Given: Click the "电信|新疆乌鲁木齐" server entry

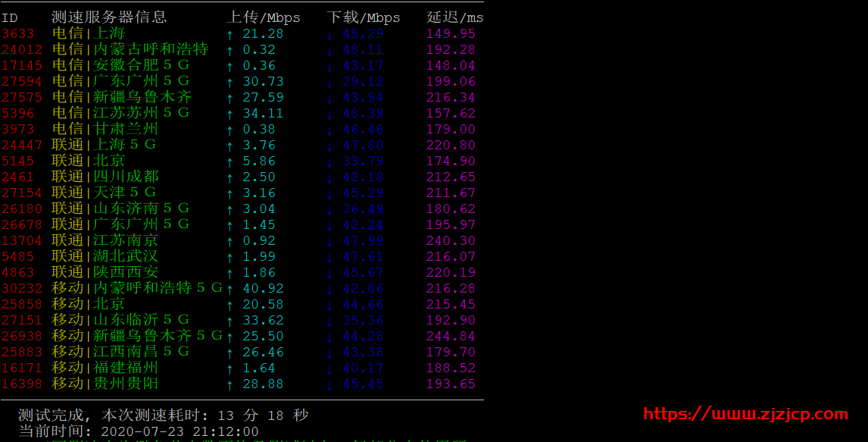Looking at the screenshot, I should [122, 97].
